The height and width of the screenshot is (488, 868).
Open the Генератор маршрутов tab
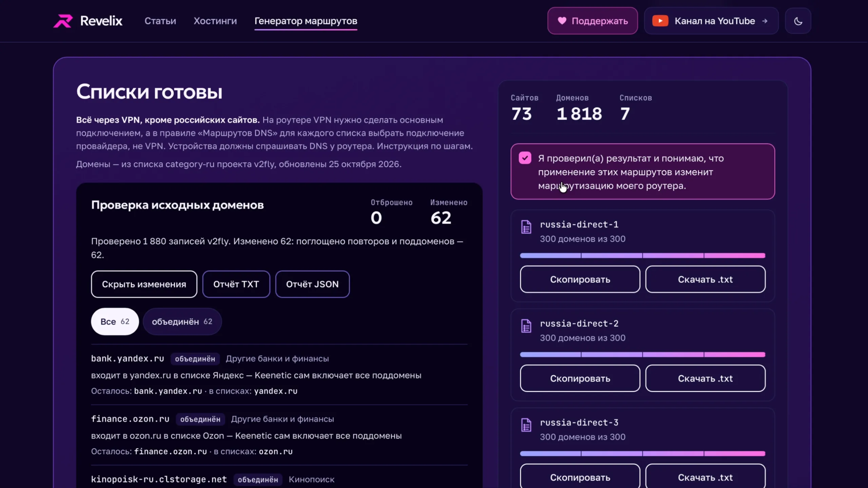coord(306,21)
